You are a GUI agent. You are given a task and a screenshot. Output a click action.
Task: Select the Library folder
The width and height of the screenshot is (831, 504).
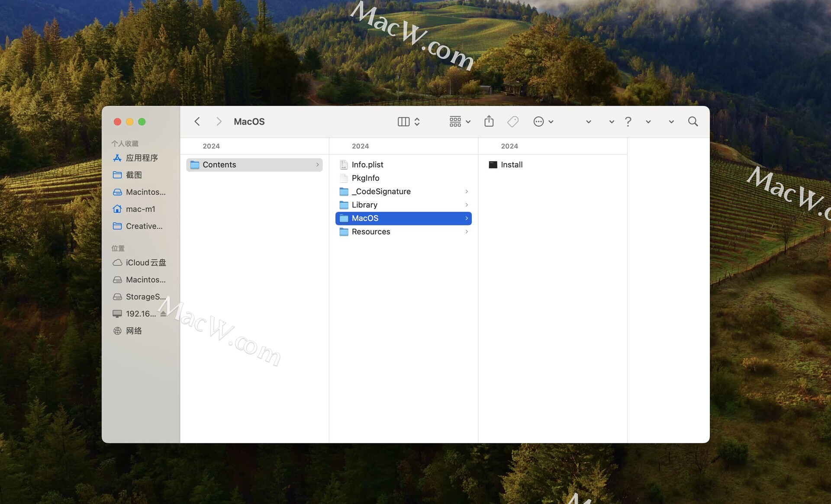click(364, 205)
